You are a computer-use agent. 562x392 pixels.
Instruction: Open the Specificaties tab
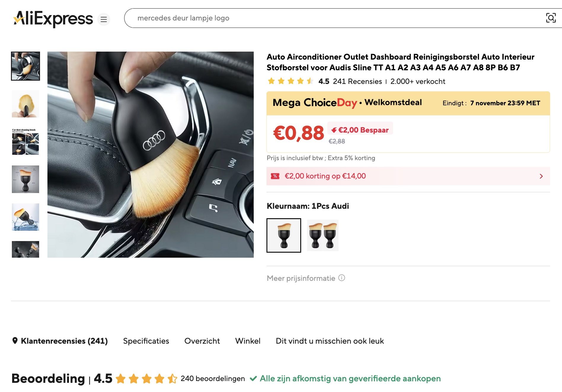(x=146, y=341)
